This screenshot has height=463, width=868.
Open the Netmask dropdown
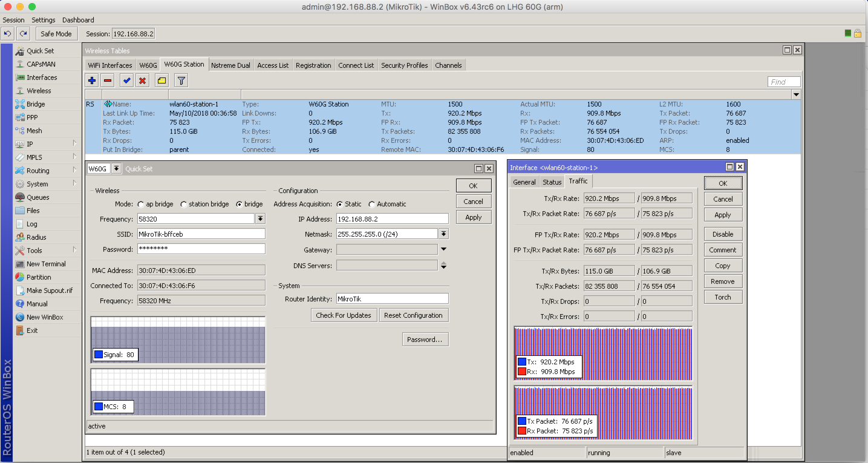point(443,234)
